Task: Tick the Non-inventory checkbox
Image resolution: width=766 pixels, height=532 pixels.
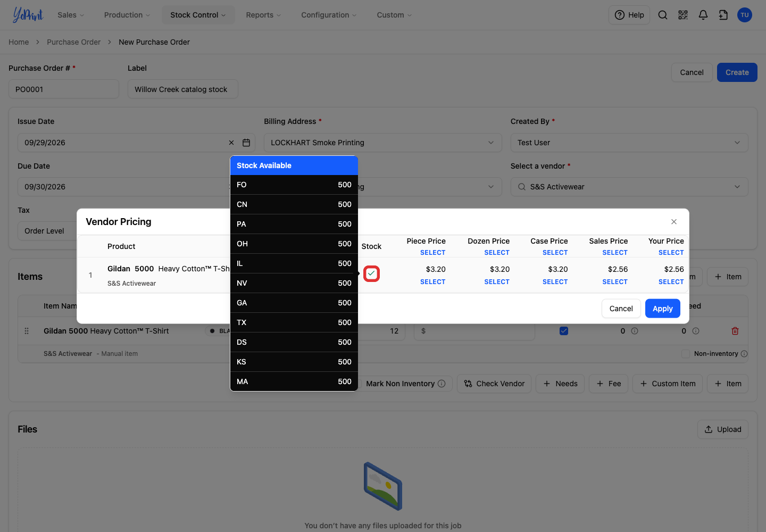Action: pyautogui.click(x=686, y=354)
